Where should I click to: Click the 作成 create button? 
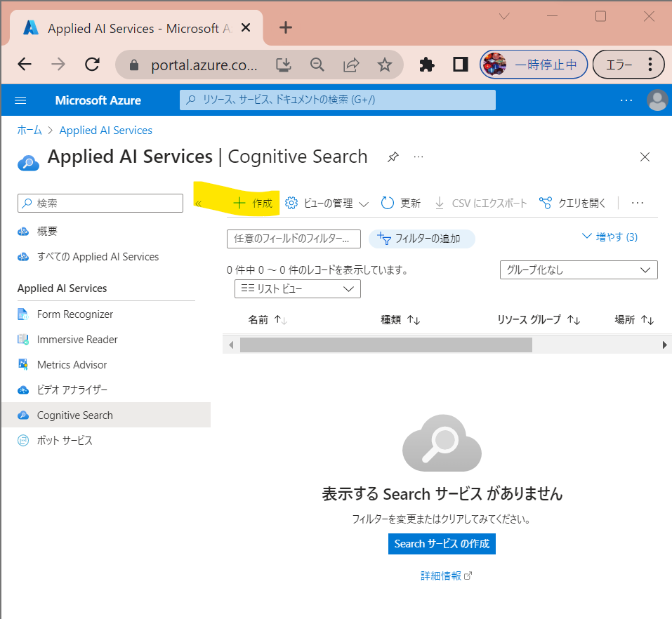pyautogui.click(x=253, y=203)
